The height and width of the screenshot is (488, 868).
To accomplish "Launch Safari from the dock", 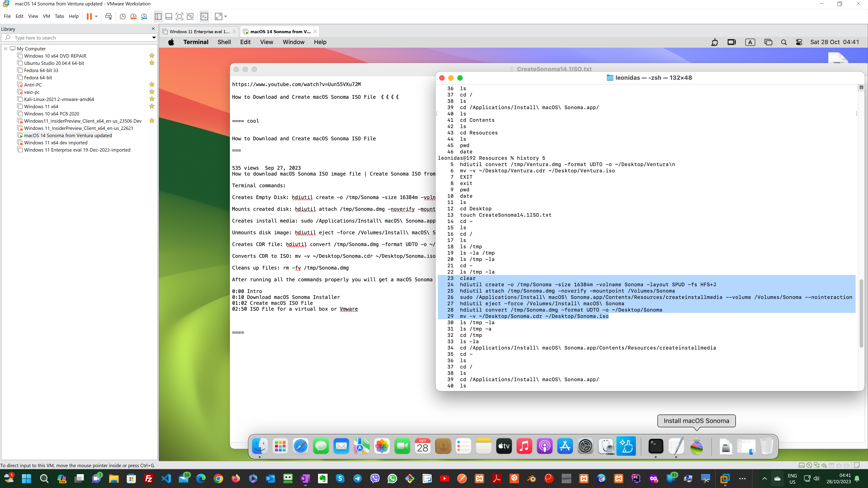I will pos(301,446).
